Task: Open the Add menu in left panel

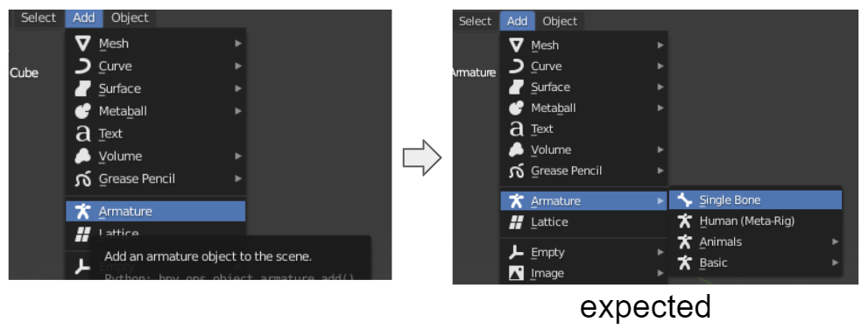Action: point(83,17)
